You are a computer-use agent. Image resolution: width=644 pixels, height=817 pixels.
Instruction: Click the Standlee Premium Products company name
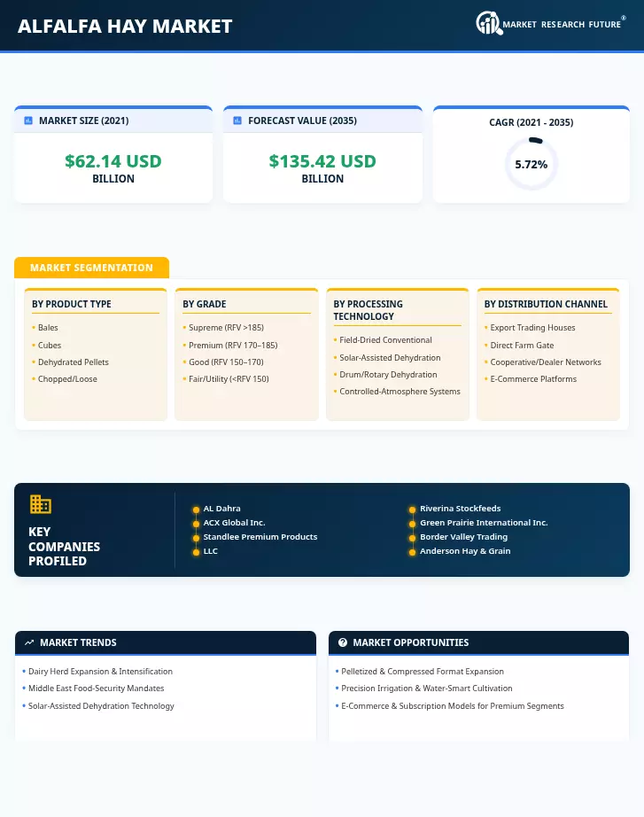[x=260, y=537]
